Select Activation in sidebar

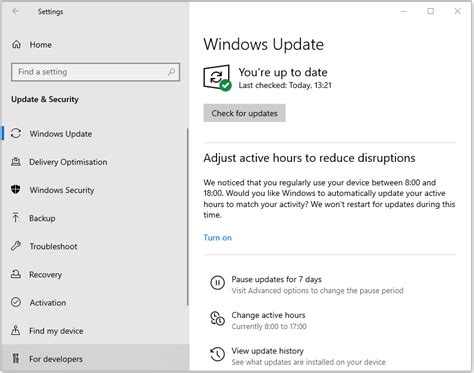click(94, 303)
